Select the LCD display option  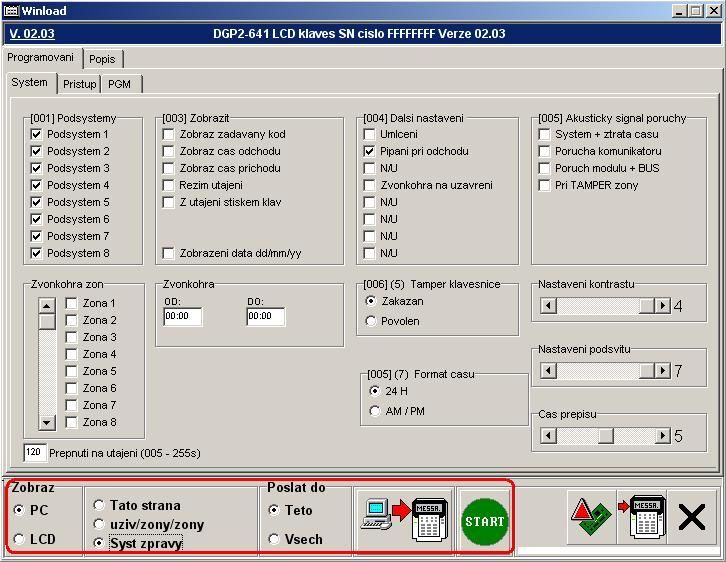coord(21,540)
